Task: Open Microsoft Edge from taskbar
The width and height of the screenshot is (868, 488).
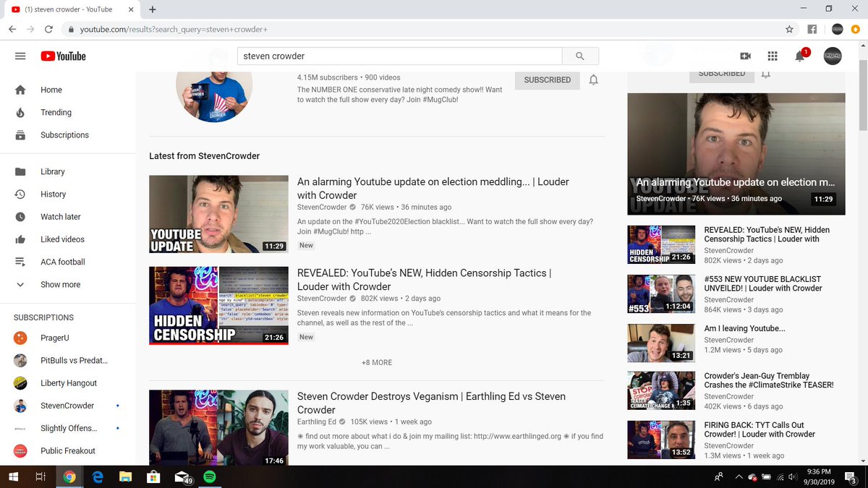Action: [97, 476]
